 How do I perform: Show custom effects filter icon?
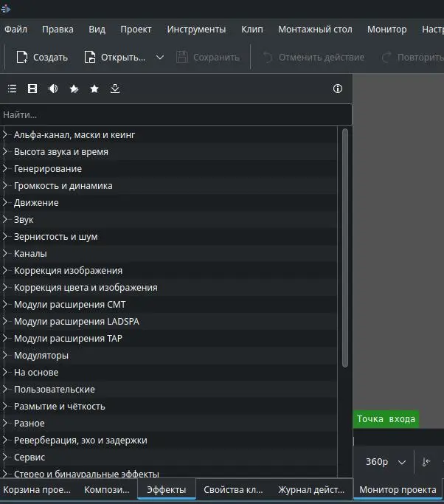(74, 89)
